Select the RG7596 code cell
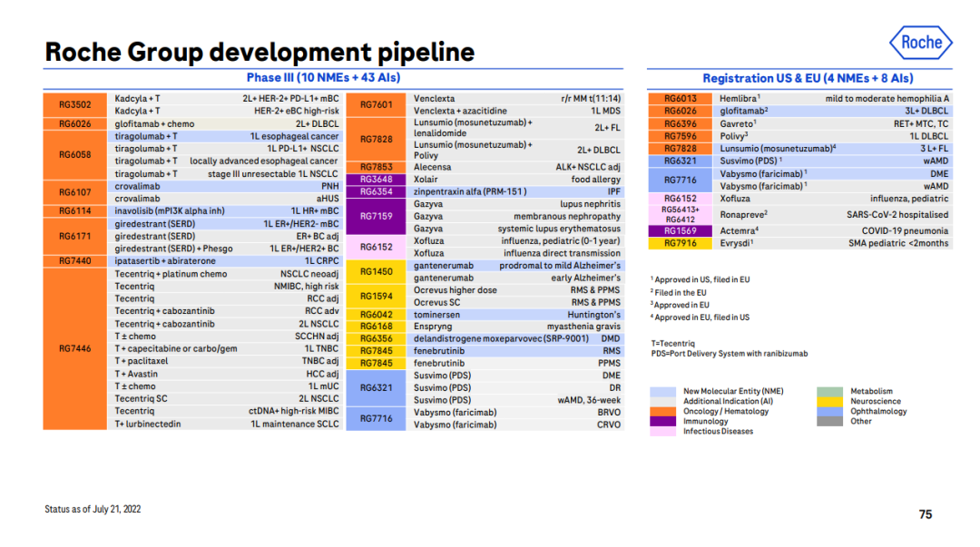Screen dimensions: 980x547 pos(680,136)
